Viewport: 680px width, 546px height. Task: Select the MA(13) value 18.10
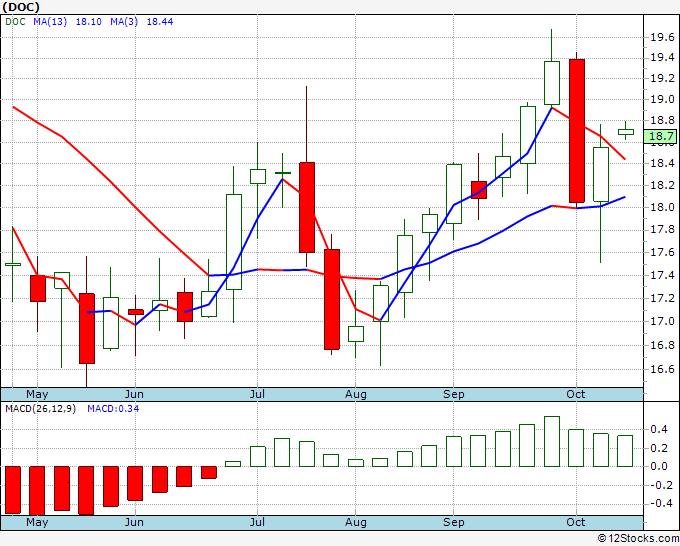(88, 22)
